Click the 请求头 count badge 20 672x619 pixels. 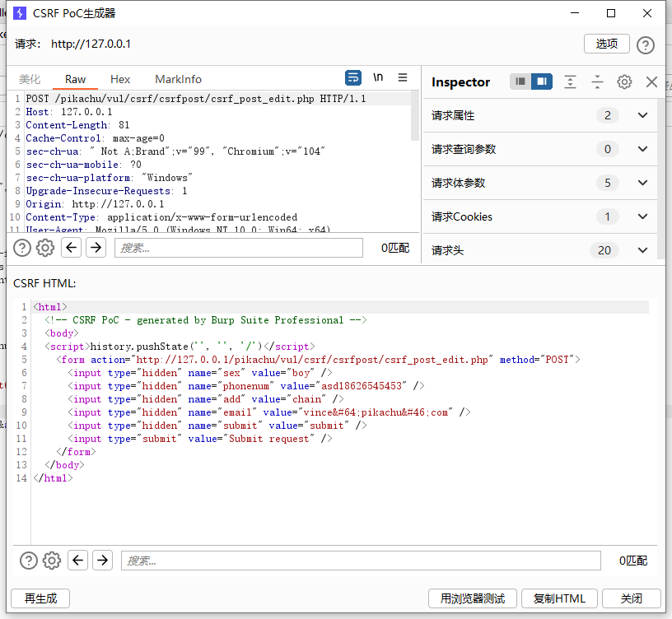[x=604, y=250]
